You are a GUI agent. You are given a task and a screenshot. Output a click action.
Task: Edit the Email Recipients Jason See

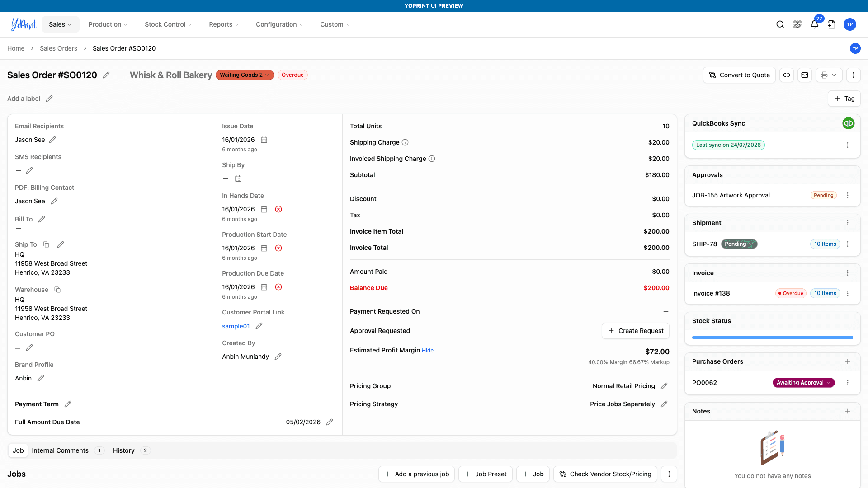click(x=52, y=140)
